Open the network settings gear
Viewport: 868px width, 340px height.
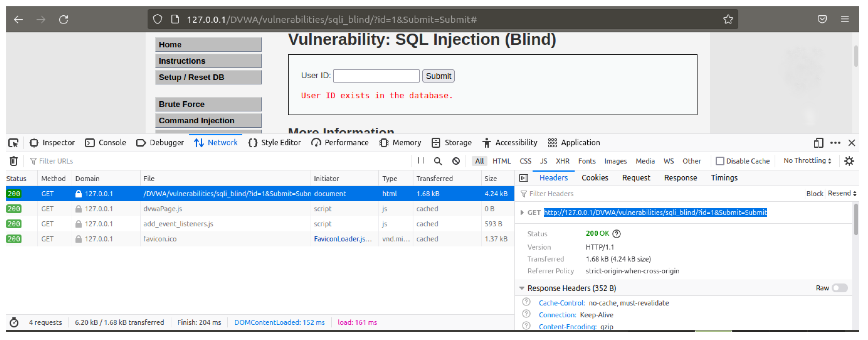(849, 161)
